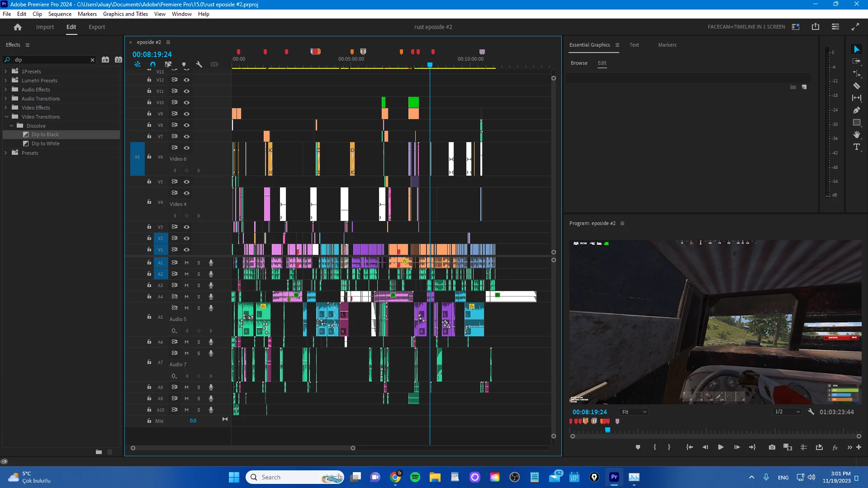Enable voice-over record on A2

(x=211, y=274)
